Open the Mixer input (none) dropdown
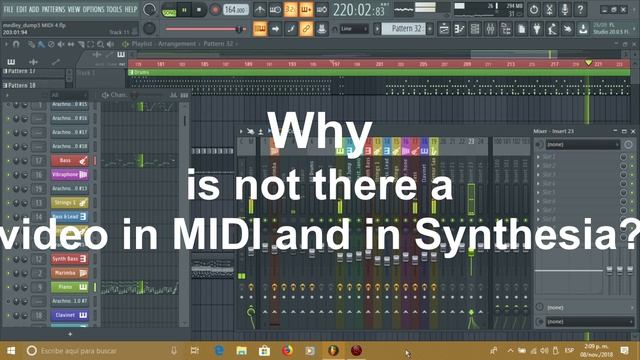This screenshot has width=640, height=360. (582, 144)
